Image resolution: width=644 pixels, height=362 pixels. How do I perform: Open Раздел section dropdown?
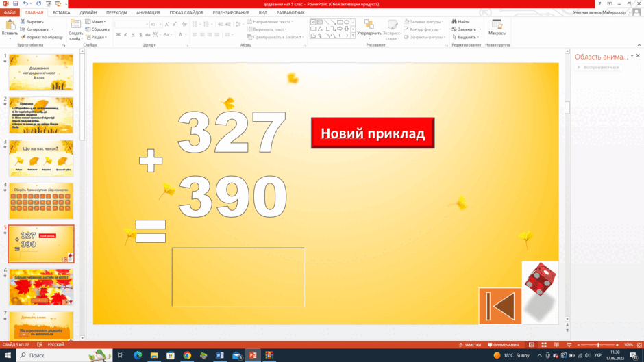point(97,37)
